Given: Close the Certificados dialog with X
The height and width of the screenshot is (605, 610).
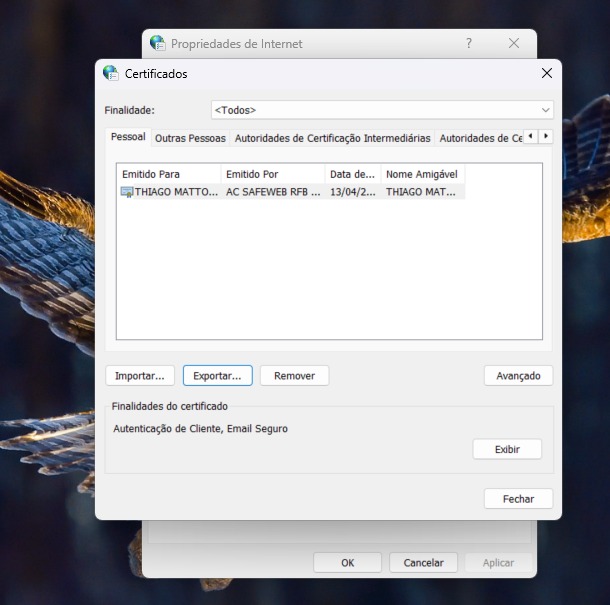Looking at the screenshot, I should tap(546, 73).
